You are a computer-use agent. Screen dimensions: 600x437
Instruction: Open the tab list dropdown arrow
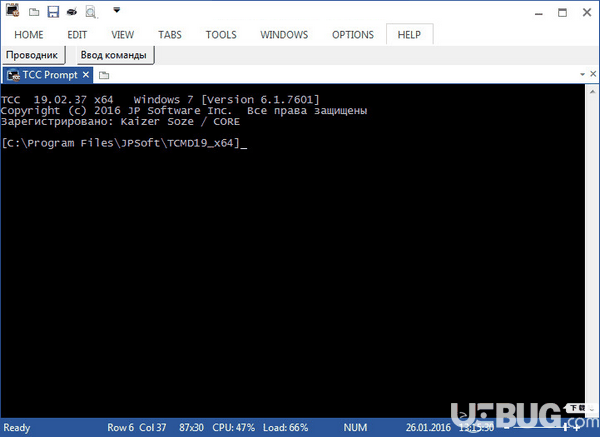point(582,74)
